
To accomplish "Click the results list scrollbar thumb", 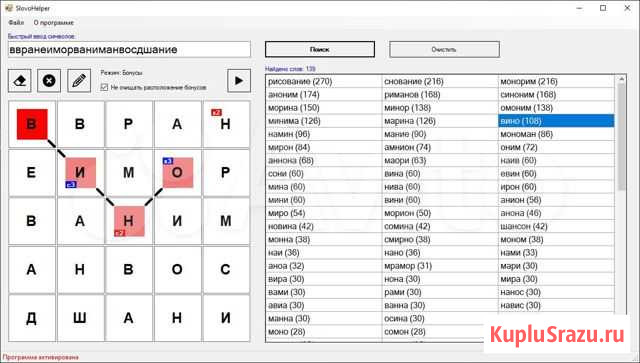I will 622,137.
